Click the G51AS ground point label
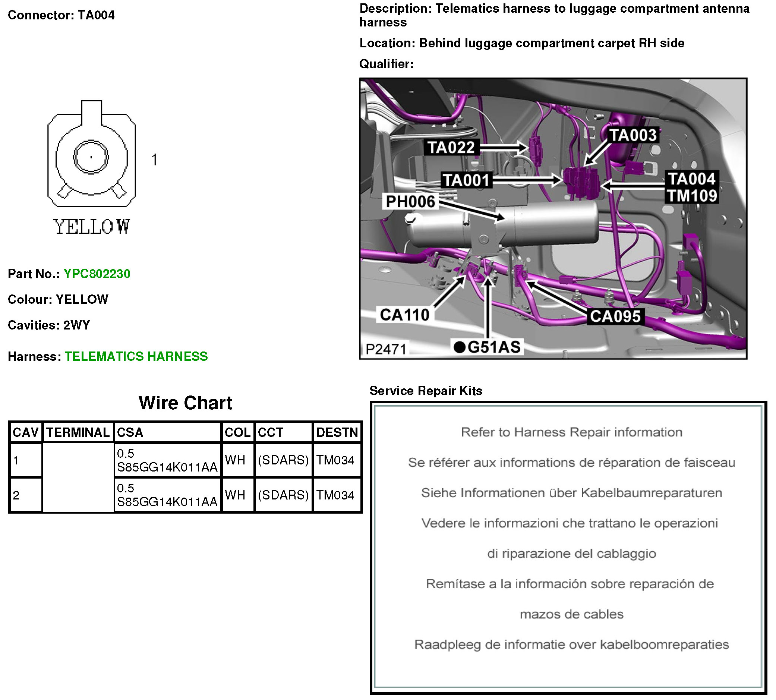 (487, 347)
